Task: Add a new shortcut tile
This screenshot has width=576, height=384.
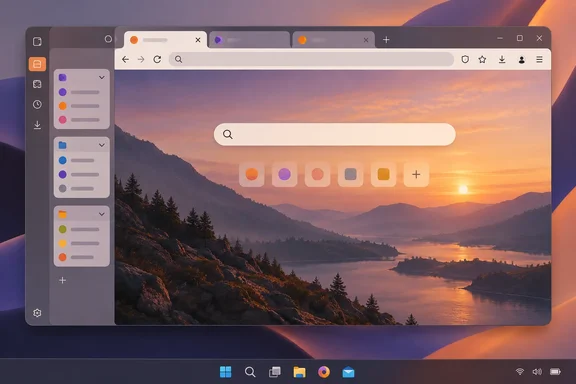Action: [x=416, y=174]
